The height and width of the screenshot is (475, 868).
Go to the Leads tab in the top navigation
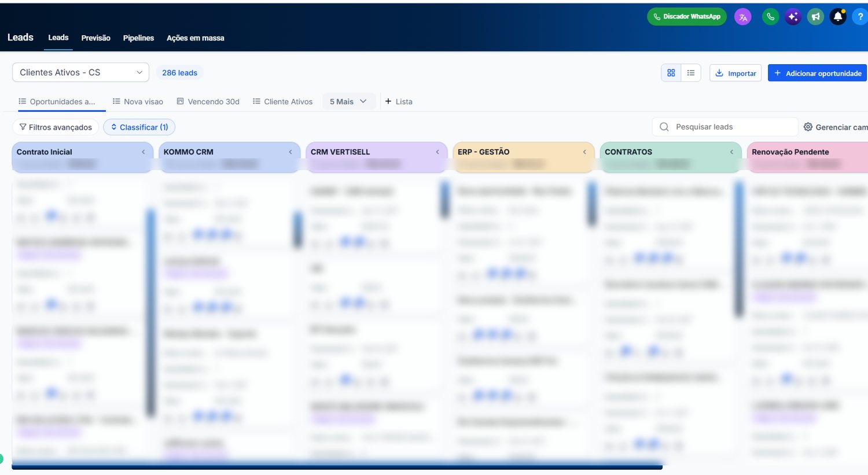click(x=58, y=38)
